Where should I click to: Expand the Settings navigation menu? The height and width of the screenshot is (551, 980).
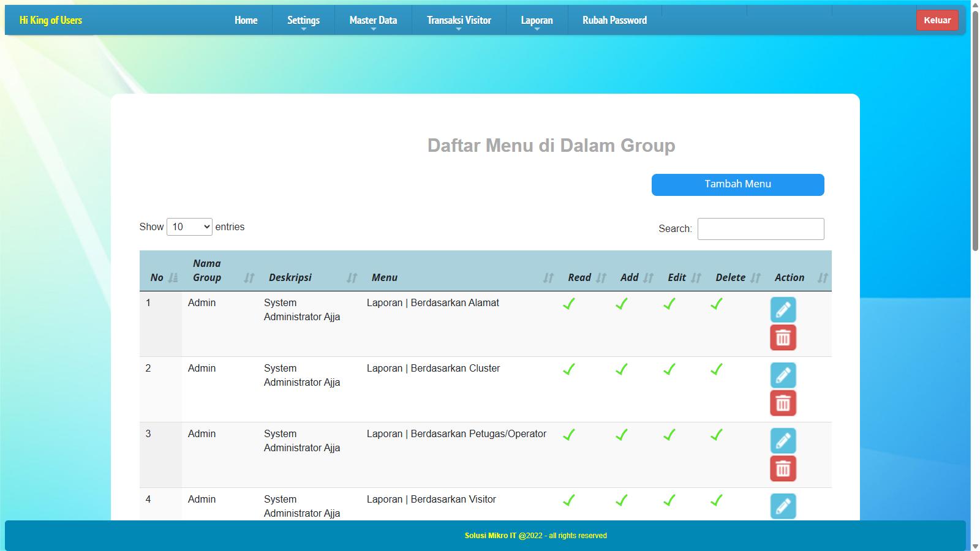303,20
